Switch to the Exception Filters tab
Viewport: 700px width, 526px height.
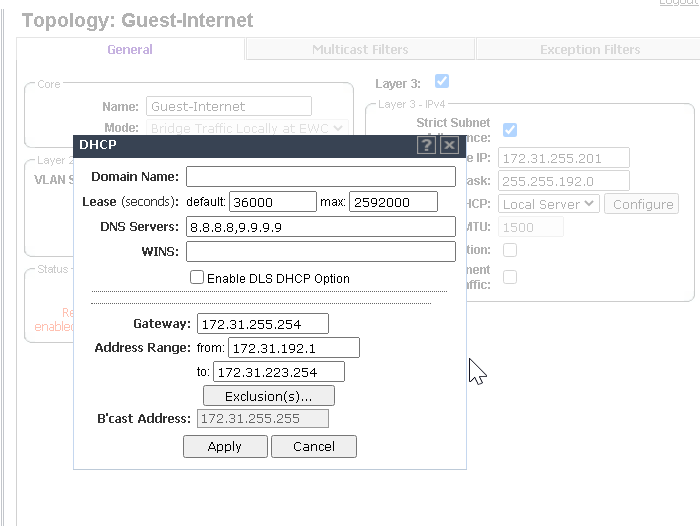pos(589,49)
